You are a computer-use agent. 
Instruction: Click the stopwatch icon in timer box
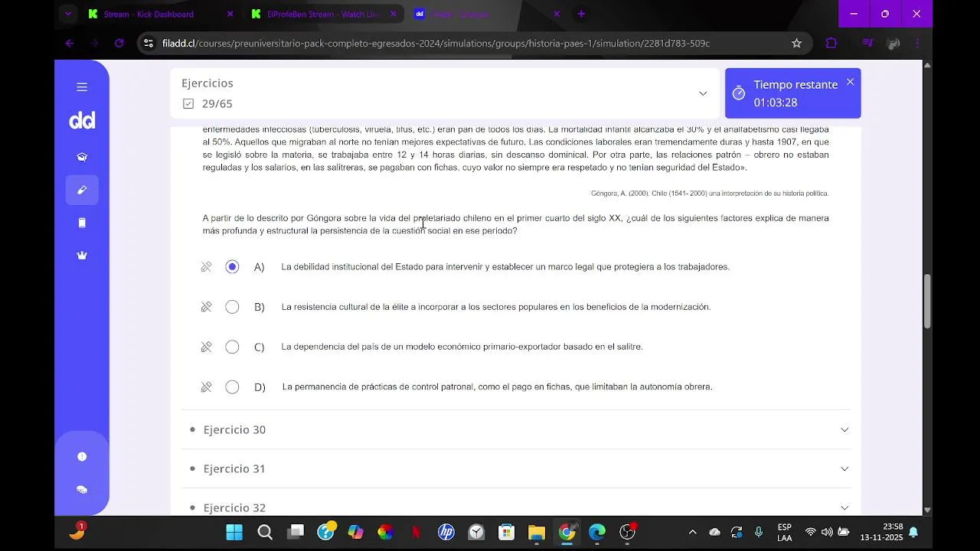[x=739, y=93]
